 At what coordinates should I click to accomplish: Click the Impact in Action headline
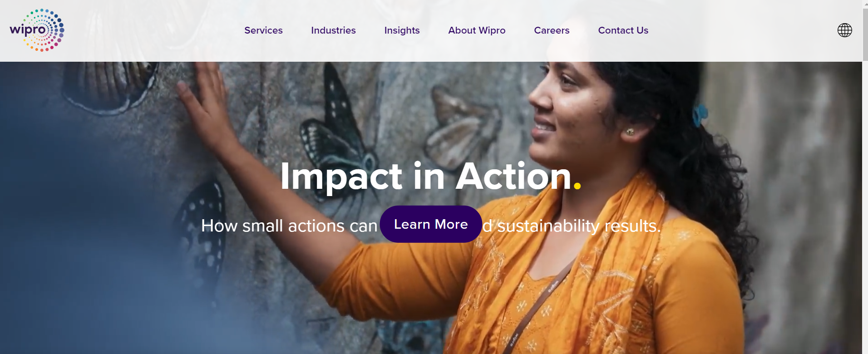click(x=426, y=177)
